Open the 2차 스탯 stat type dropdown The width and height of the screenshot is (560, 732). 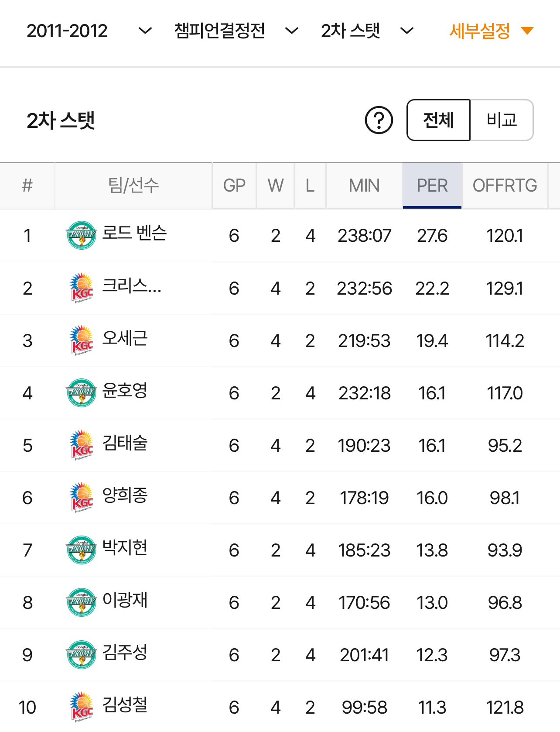coord(367,31)
